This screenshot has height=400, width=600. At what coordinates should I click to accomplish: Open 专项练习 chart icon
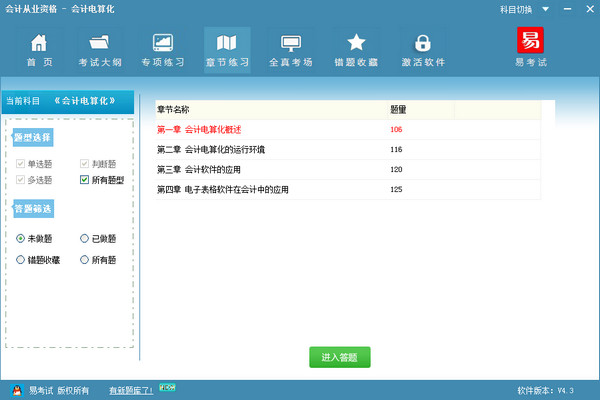point(163,42)
